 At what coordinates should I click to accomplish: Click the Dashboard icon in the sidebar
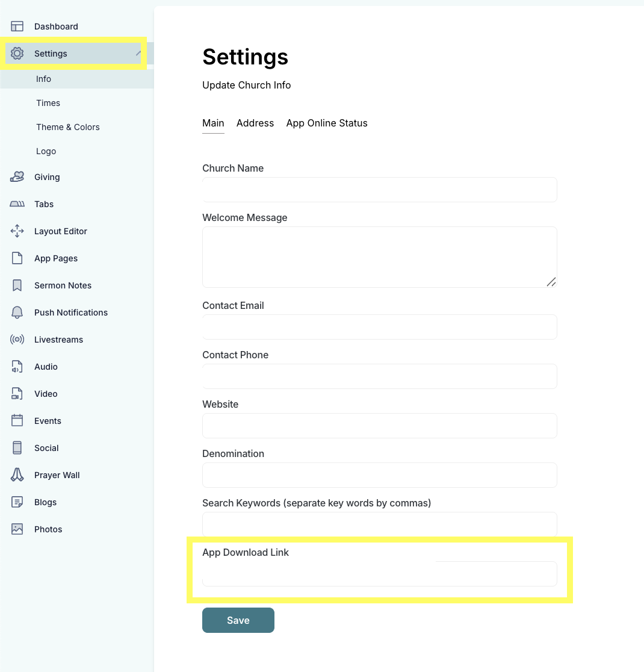(17, 26)
